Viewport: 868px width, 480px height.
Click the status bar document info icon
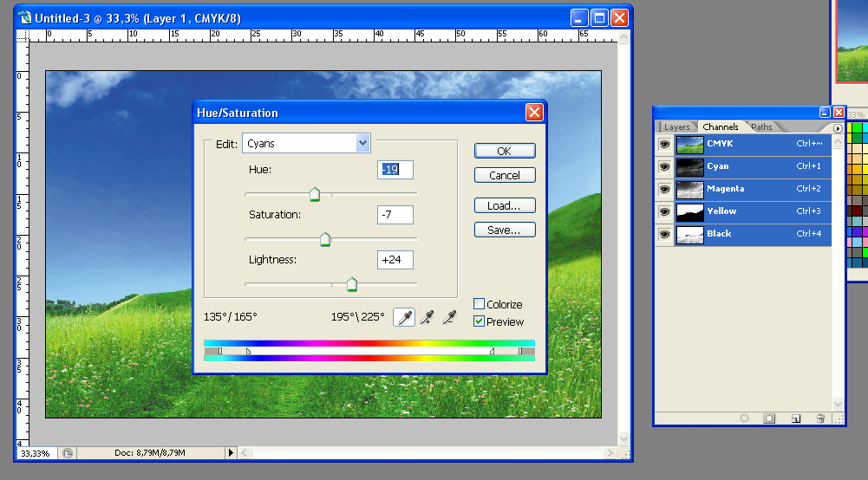(68, 453)
